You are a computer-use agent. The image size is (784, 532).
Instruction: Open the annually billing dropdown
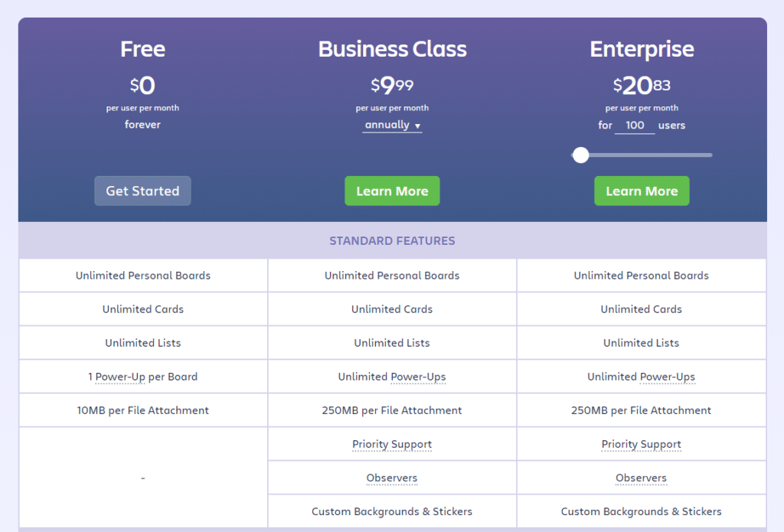pos(392,125)
